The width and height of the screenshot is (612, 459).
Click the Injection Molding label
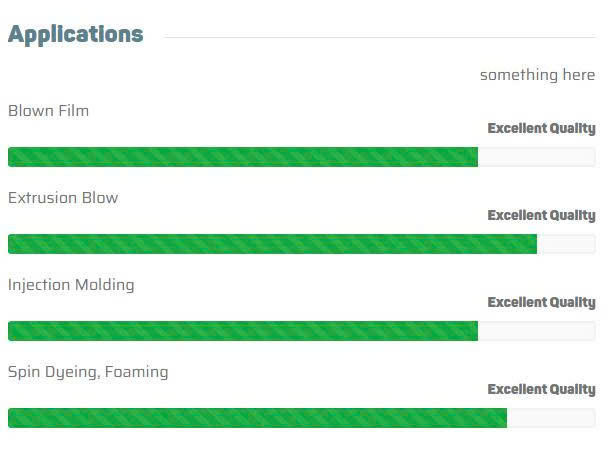[x=71, y=285]
